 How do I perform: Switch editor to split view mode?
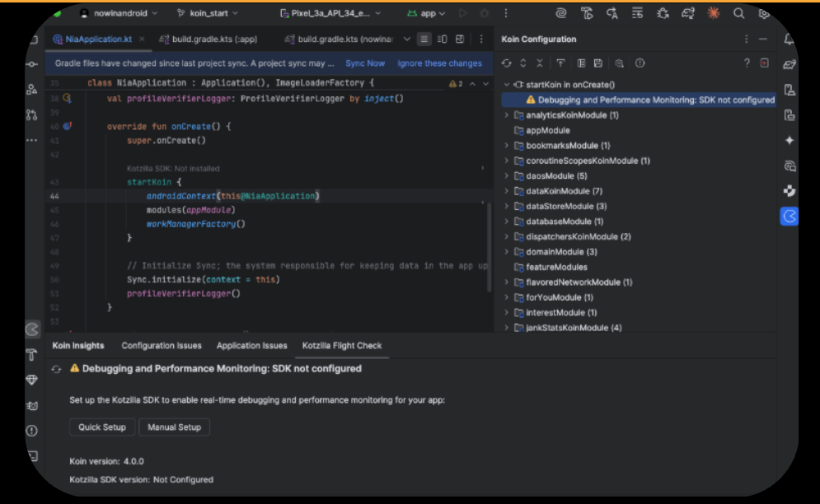tap(442, 40)
